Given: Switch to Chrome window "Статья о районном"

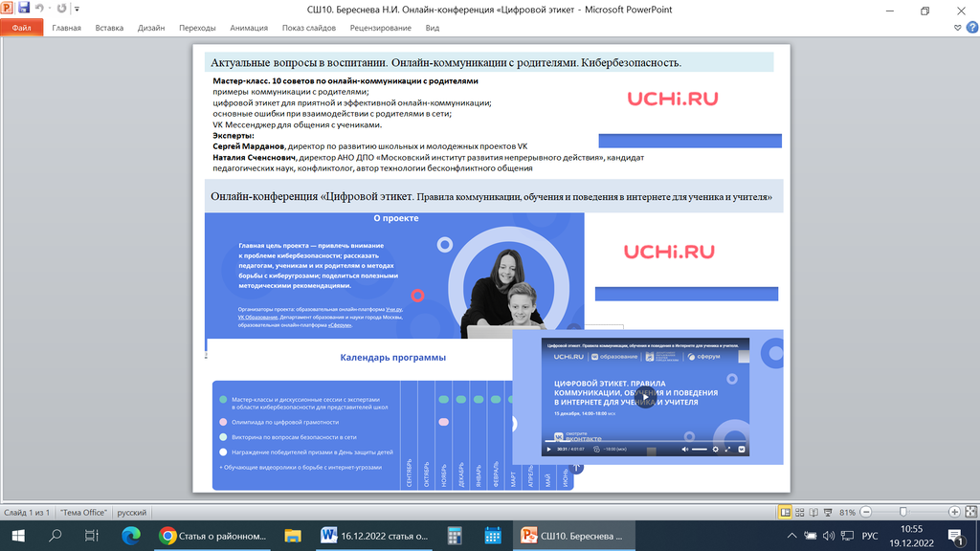Looking at the screenshot, I should pyautogui.click(x=212, y=536).
